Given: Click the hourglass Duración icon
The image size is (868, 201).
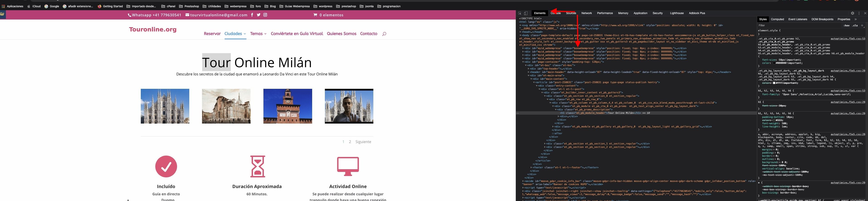Looking at the screenshot, I should click(x=258, y=166).
